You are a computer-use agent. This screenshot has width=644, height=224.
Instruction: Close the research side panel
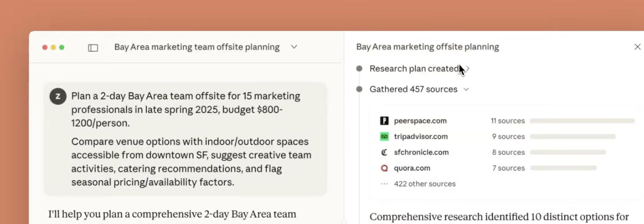click(637, 47)
